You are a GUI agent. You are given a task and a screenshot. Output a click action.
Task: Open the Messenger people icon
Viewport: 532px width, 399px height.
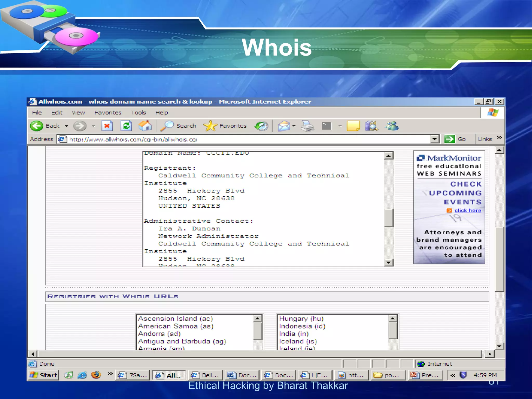point(392,126)
